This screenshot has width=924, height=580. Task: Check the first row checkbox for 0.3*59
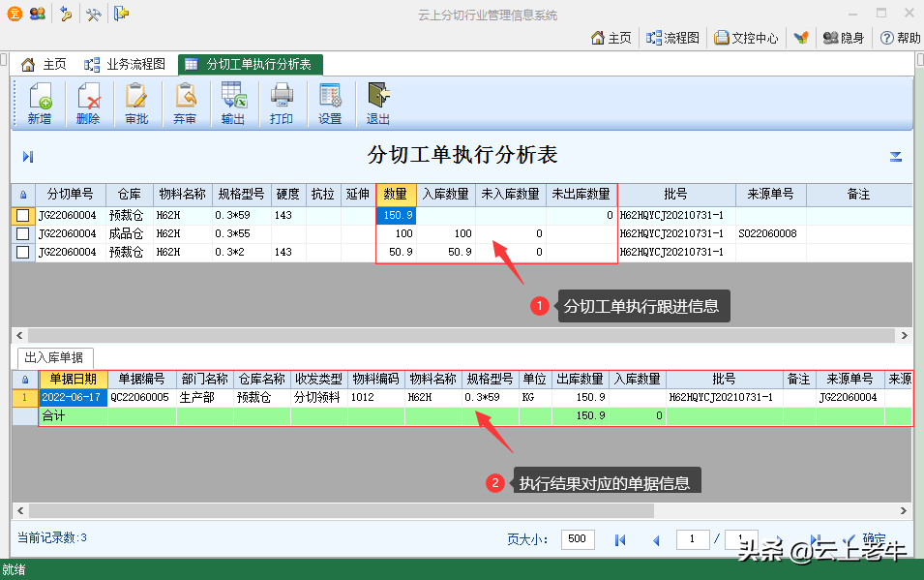tap(23, 216)
